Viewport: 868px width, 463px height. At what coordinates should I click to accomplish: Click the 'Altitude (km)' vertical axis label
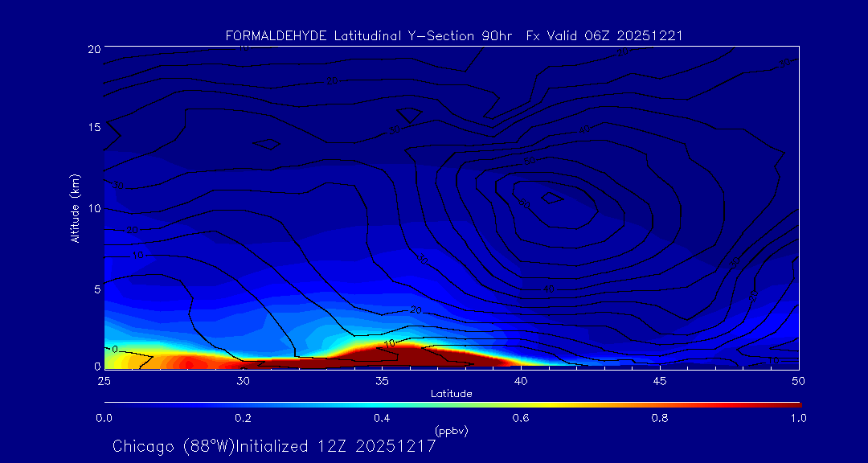75,208
